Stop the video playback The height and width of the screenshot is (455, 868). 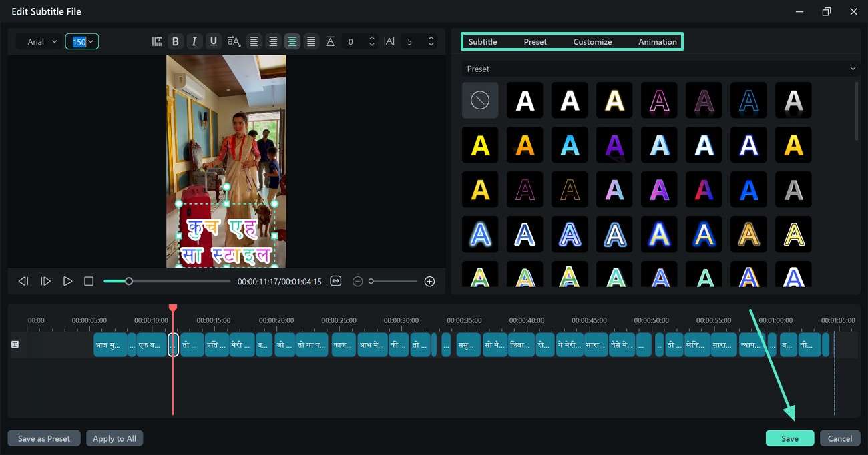[x=89, y=281]
